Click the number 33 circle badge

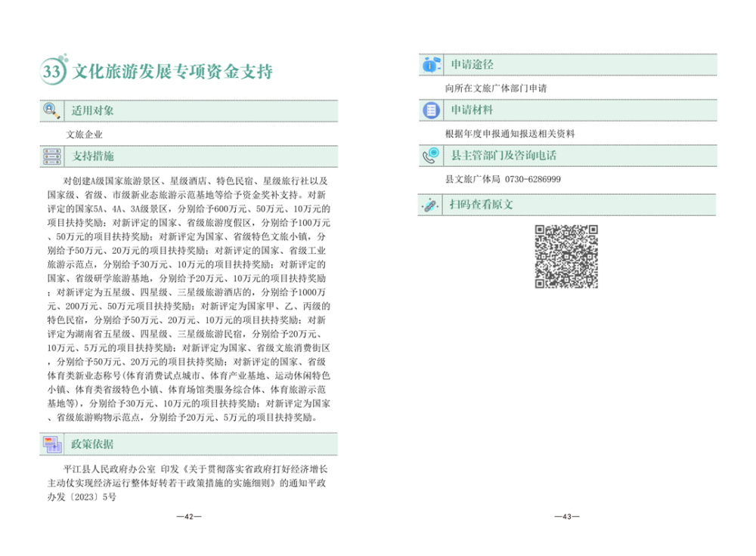pyautogui.click(x=52, y=72)
